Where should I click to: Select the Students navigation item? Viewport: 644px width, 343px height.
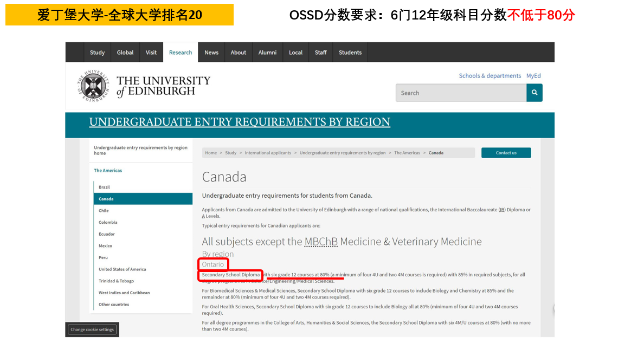click(x=350, y=53)
